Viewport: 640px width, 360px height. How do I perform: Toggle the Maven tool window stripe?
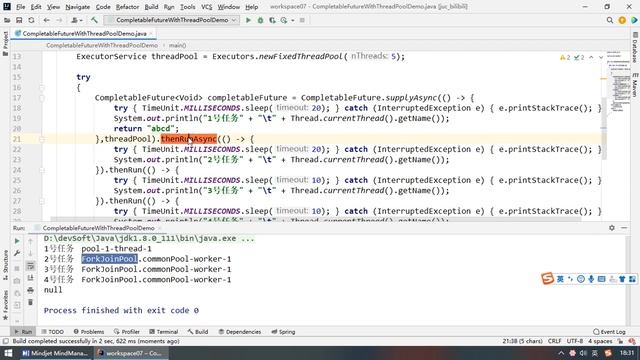coord(635,85)
